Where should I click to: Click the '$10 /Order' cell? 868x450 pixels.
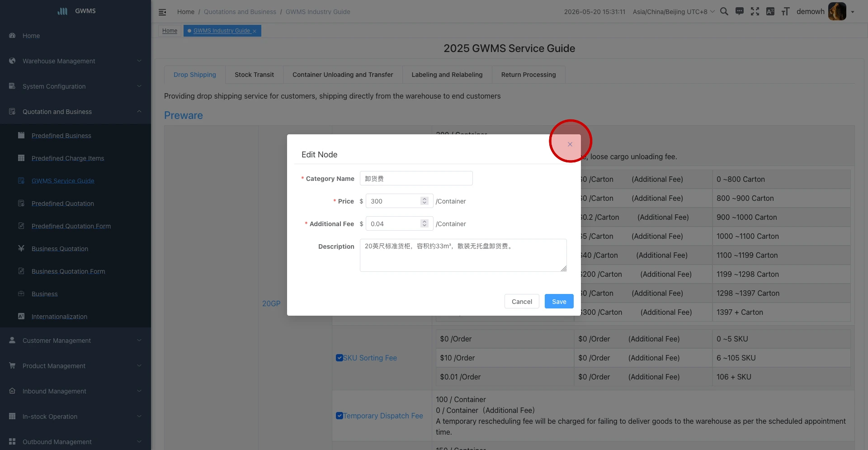(505, 358)
